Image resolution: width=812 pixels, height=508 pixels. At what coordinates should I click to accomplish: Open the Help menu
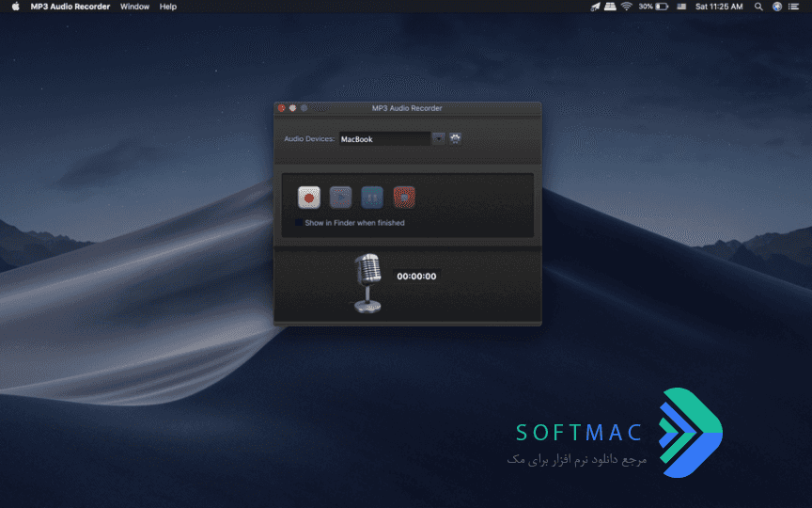tap(168, 7)
